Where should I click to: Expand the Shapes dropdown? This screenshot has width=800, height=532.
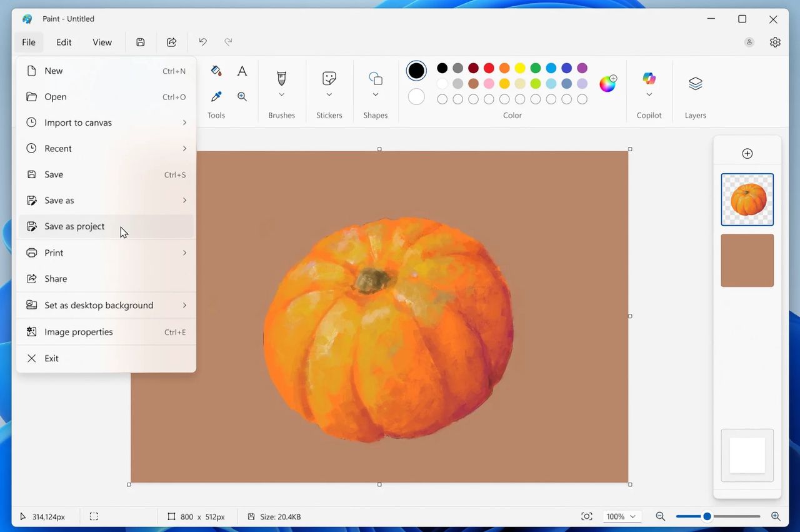tap(375, 94)
